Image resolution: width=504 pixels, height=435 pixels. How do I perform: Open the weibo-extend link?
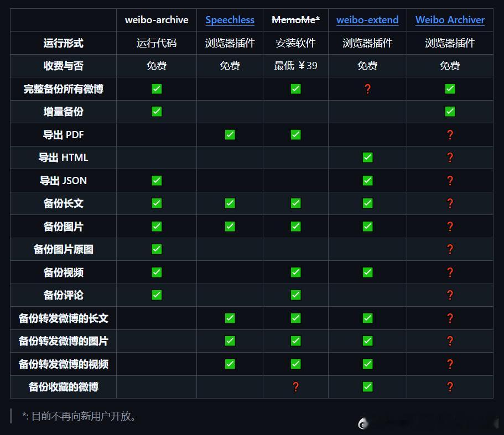(367, 20)
